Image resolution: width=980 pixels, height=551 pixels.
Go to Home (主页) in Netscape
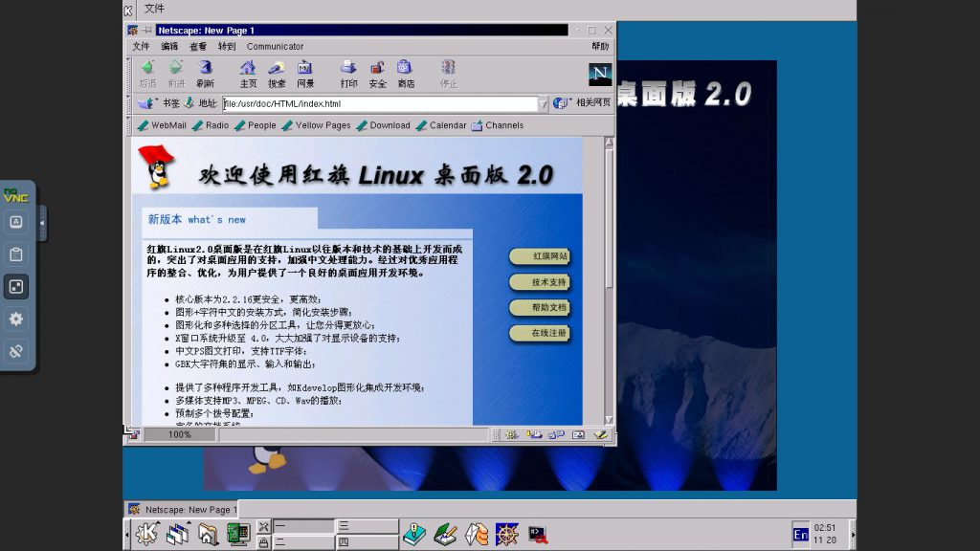[248, 74]
